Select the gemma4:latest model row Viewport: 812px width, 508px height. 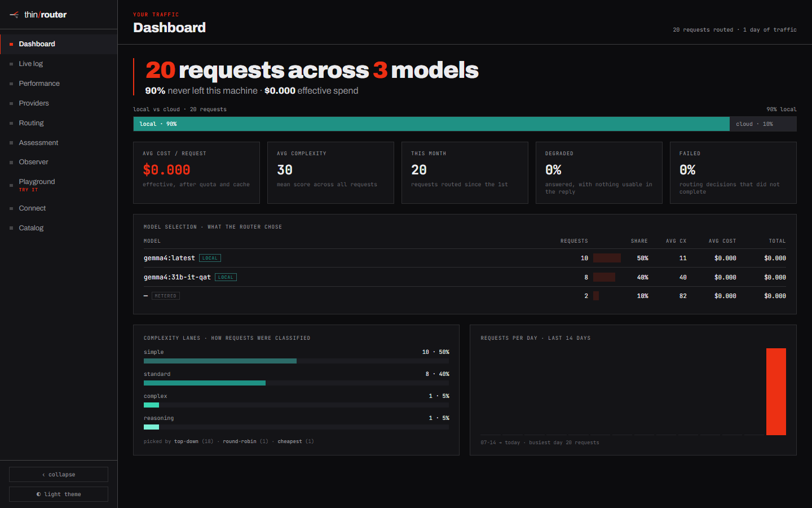click(x=465, y=258)
